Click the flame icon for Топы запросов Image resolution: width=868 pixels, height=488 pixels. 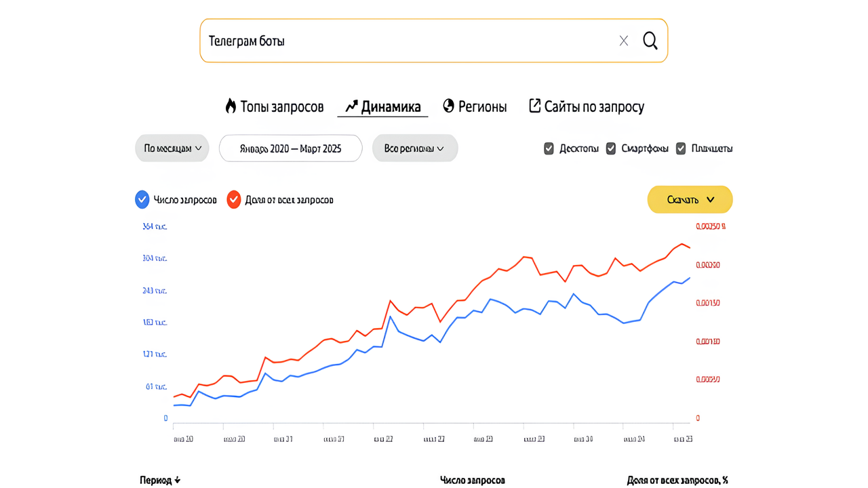tap(231, 106)
